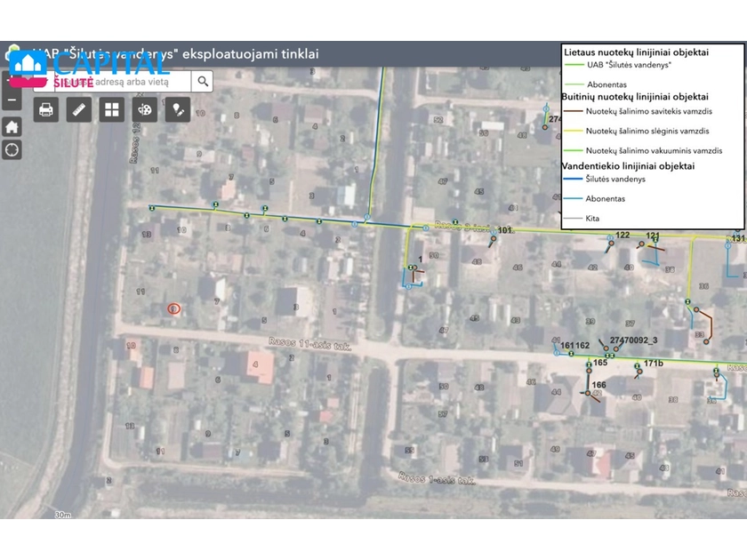Image resolution: width=747 pixels, height=560 pixels.
Task: Click the map label '166'
Action: [x=598, y=385]
